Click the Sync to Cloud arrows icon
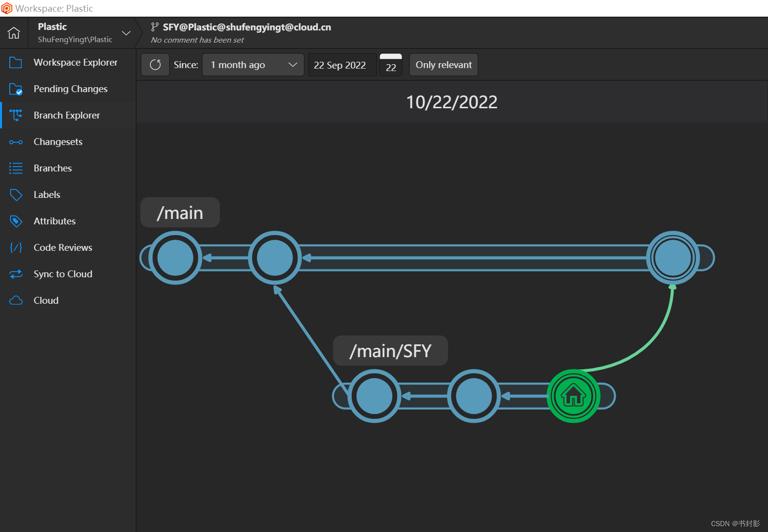 click(16, 274)
